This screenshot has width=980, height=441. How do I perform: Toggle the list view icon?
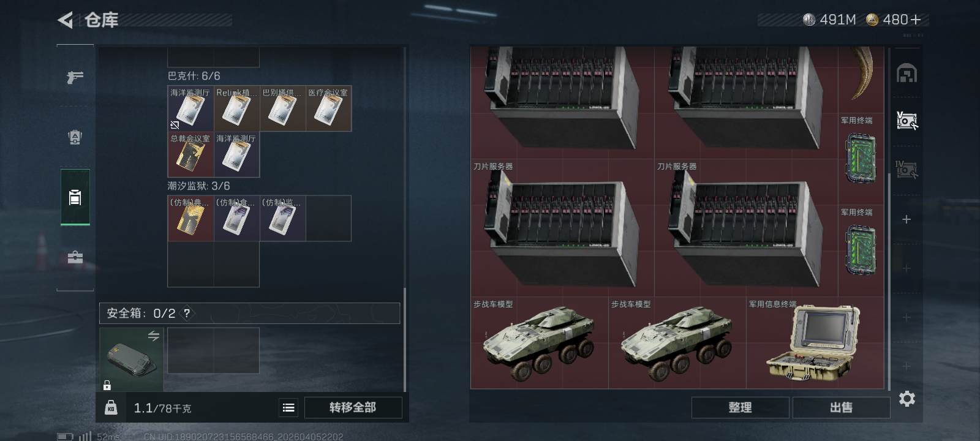point(288,407)
